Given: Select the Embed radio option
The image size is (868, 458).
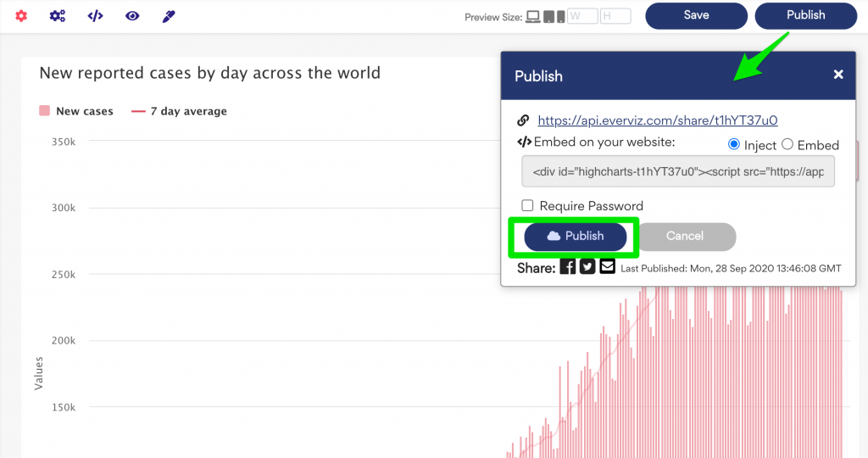Looking at the screenshot, I should [x=787, y=144].
